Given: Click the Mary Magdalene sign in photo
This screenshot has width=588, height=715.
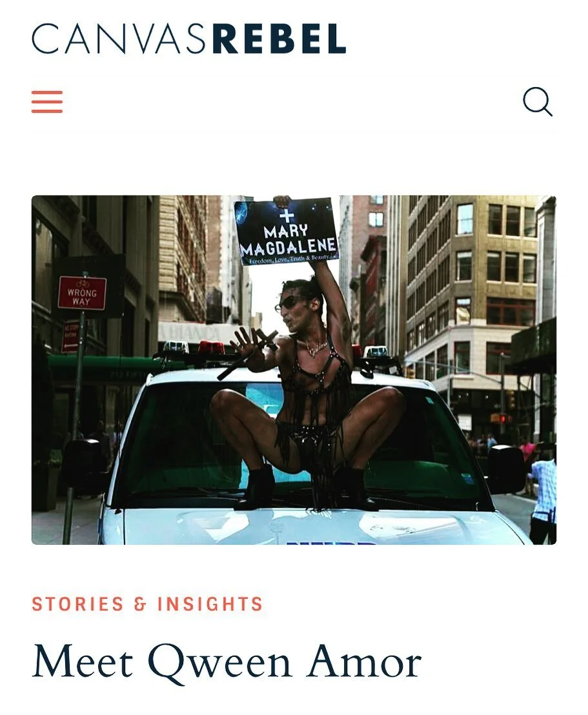Looking at the screenshot, I should pyautogui.click(x=287, y=232).
